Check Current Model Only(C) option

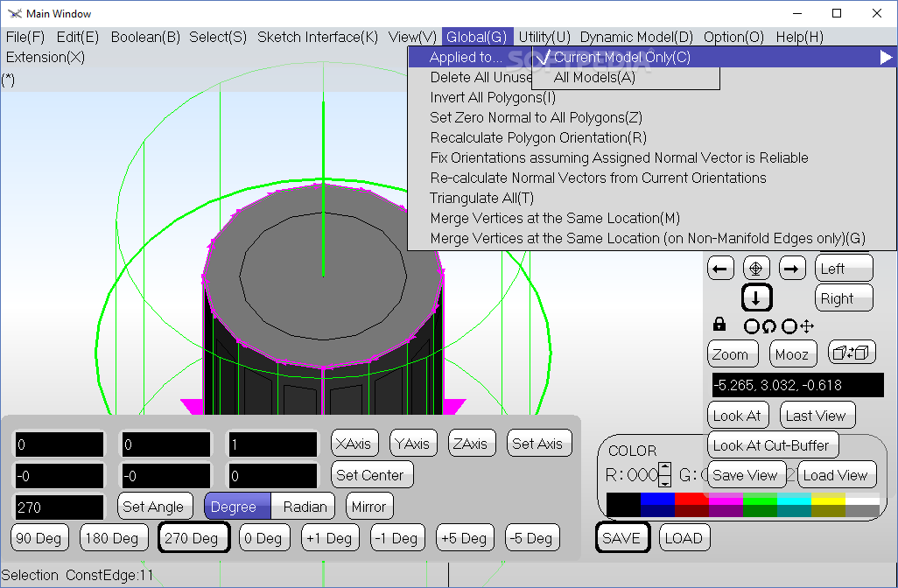coord(622,57)
